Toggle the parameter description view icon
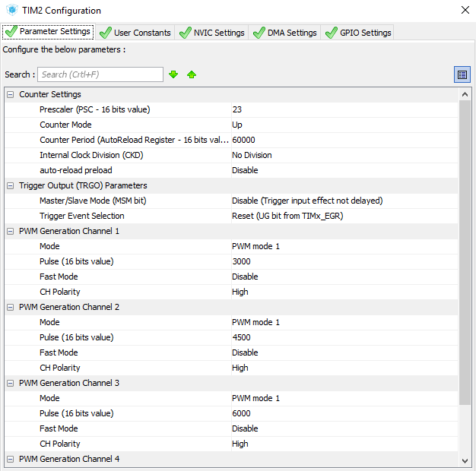 pyautogui.click(x=462, y=74)
